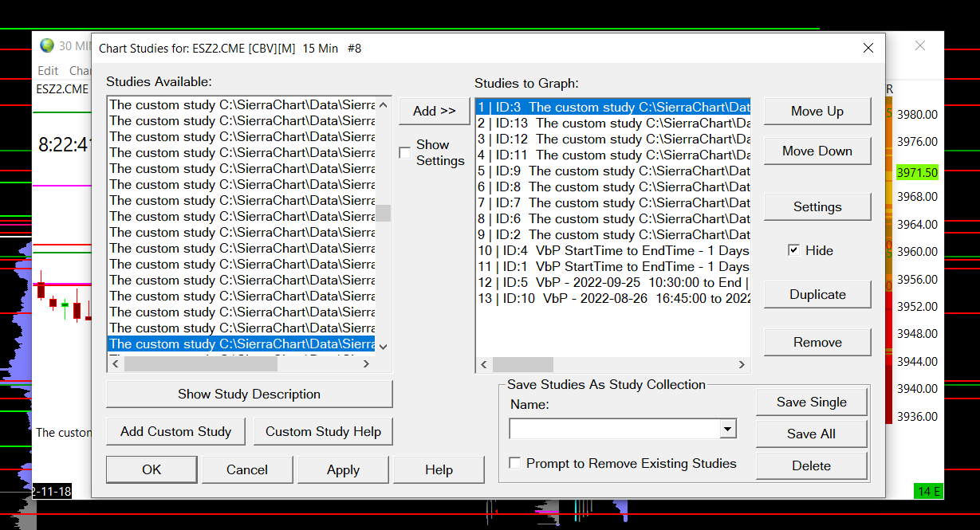Select study row 2 ID:13
This screenshot has height=530, width=980.
click(x=613, y=124)
